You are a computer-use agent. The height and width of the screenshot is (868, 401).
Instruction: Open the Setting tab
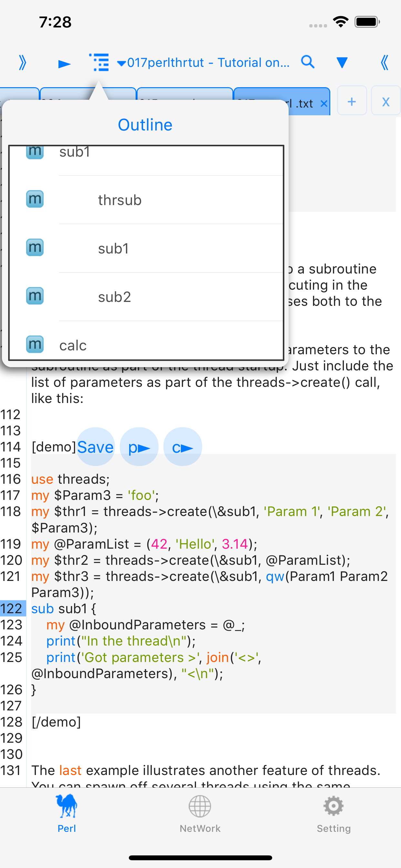coord(334,813)
